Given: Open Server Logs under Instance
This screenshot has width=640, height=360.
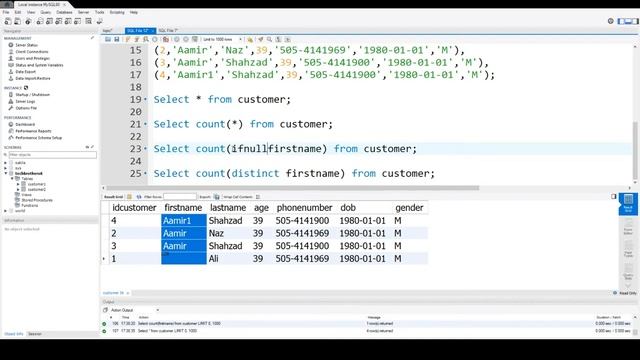Looking at the screenshot, I should pyautogui.click(x=25, y=101).
